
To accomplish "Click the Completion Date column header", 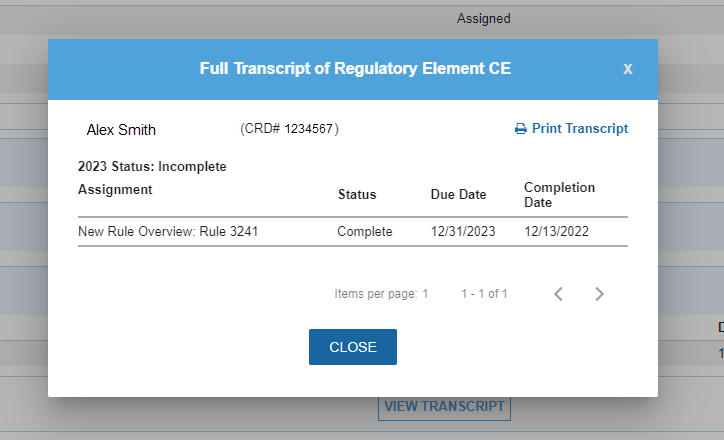I will (x=559, y=195).
